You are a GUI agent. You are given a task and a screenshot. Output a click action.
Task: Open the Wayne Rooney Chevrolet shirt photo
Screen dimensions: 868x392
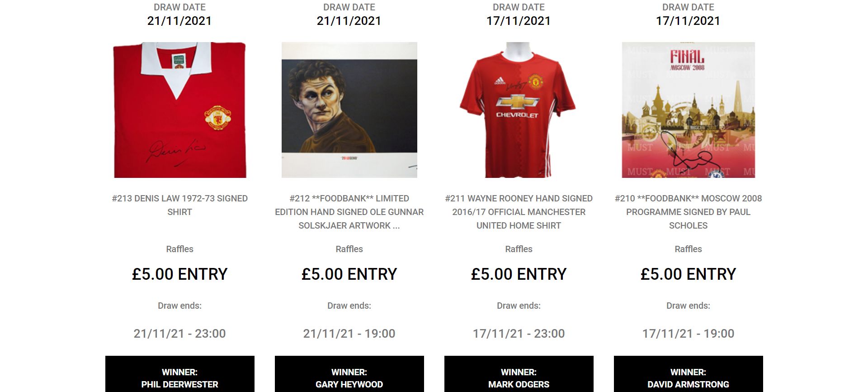(519, 110)
